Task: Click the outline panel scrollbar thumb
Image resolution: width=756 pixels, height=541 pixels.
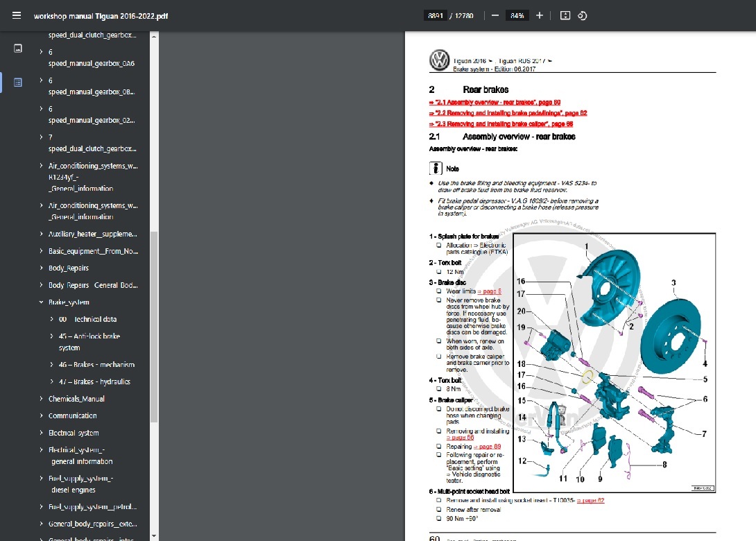Action: [x=154, y=327]
